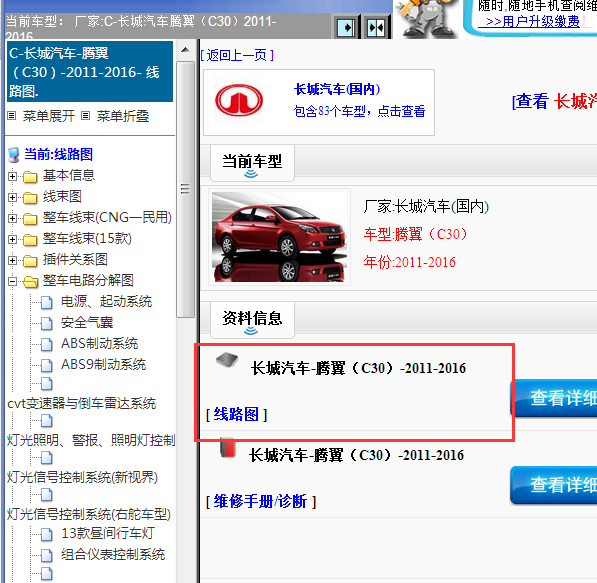Click the folder icon for 插件关系图
Screen dimensions: 597x583
click(x=30, y=260)
